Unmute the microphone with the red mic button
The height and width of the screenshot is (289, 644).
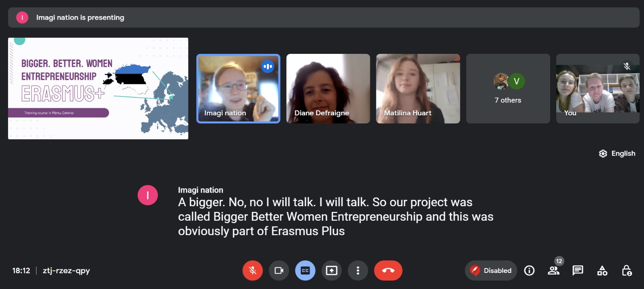[252, 271]
